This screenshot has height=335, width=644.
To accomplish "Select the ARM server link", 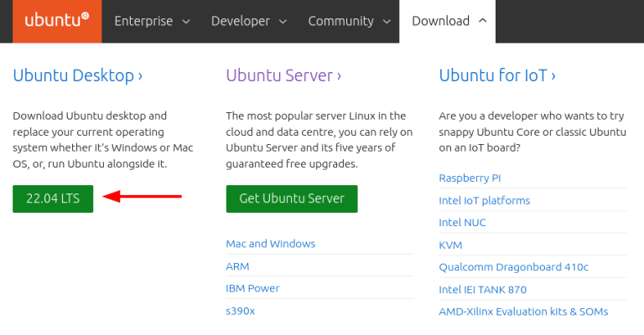I will pyautogui.click(x=237, y=266).
